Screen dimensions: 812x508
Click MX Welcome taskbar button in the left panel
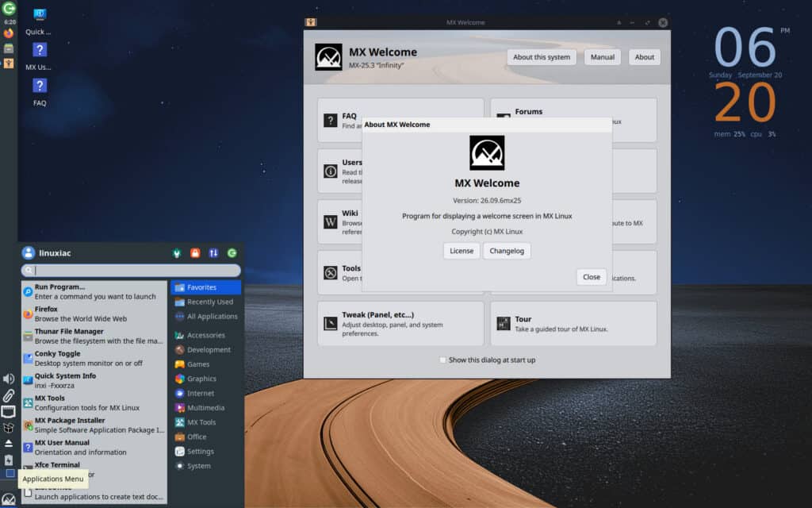coord(8,63)
